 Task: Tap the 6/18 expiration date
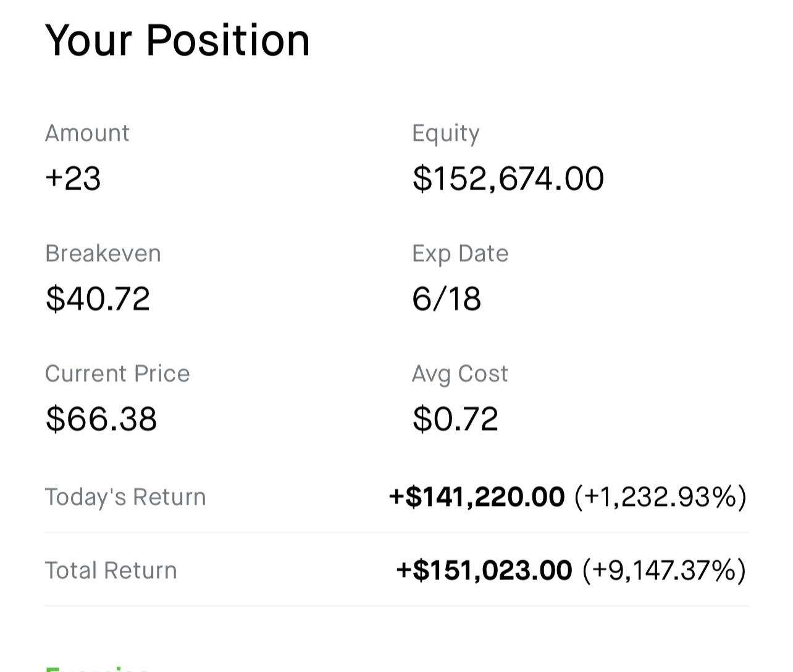[x=446, y=299]
